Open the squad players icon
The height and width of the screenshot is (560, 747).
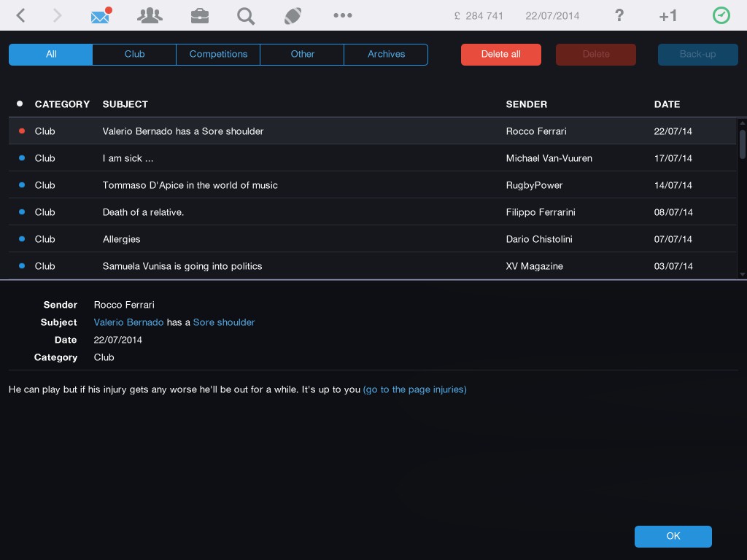click(150, 15)
